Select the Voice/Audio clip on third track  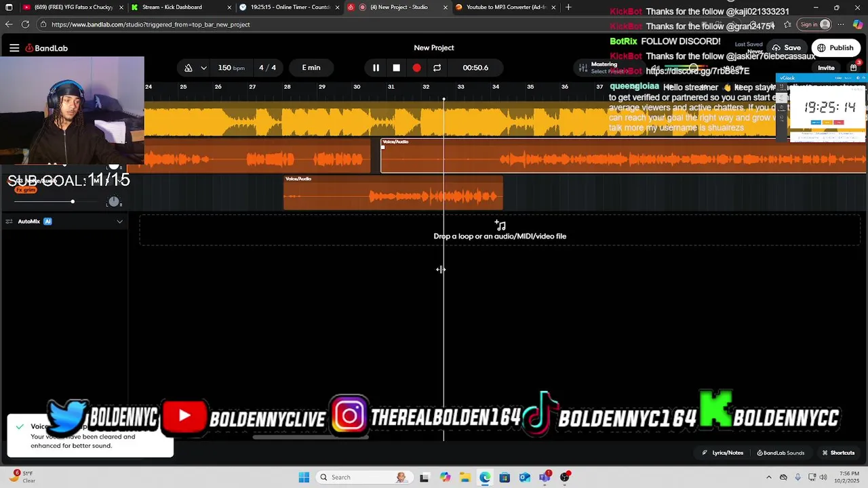pyautogui.click(x=393, y=192)
